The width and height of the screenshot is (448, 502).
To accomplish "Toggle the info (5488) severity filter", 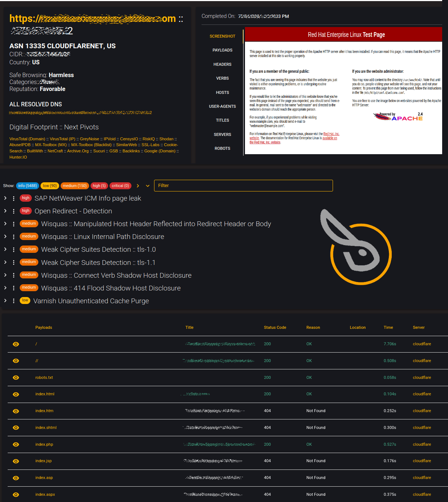I will (x=27, y=186).
